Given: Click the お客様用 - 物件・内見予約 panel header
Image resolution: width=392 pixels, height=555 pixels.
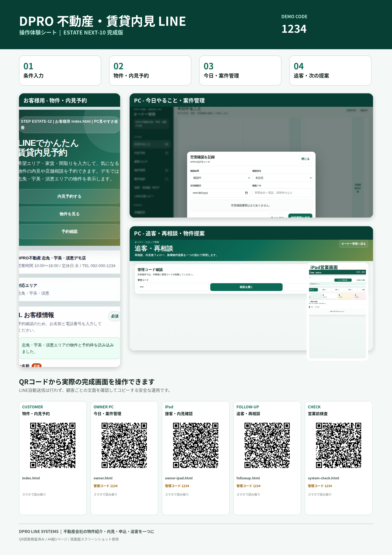Looking at the screenshot, I should pos(70,100).
